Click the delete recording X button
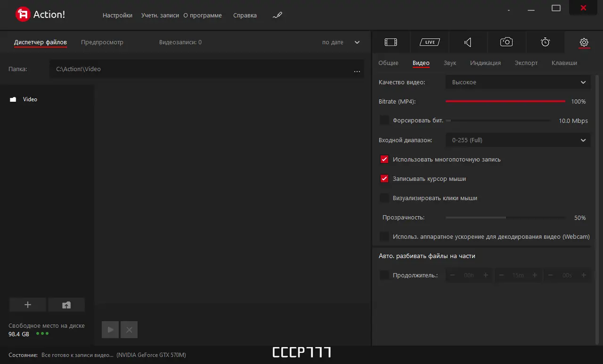 click(x=129, y=330)
